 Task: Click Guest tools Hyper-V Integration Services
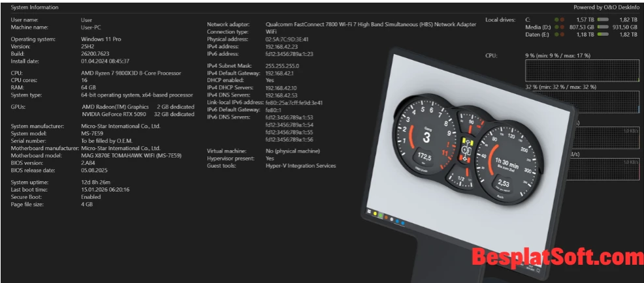(x=300, y=166)
